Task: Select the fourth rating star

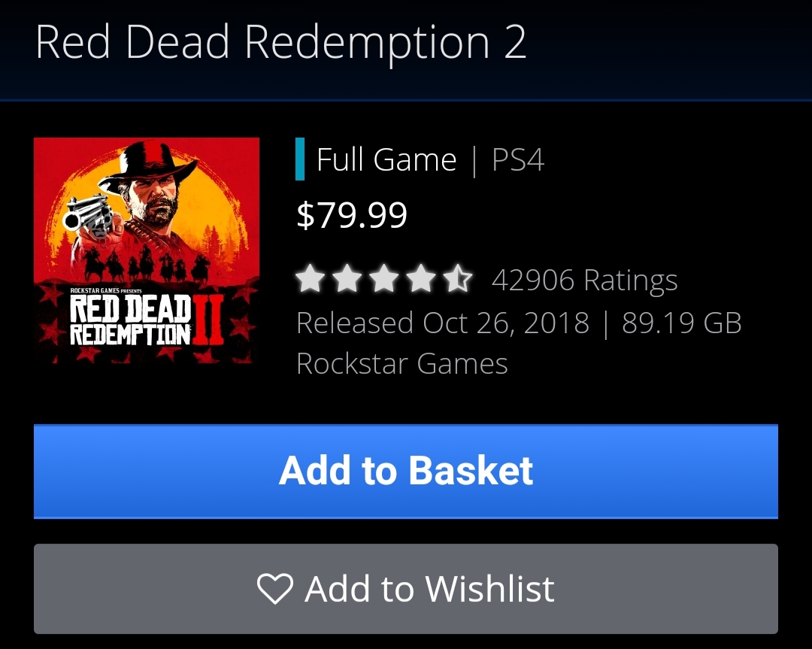Action: [x=421, y=279]
